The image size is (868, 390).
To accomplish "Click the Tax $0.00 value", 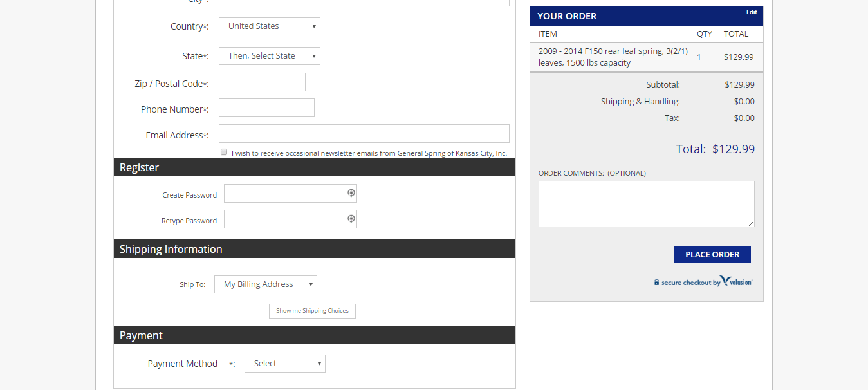I will click(744, 118).
